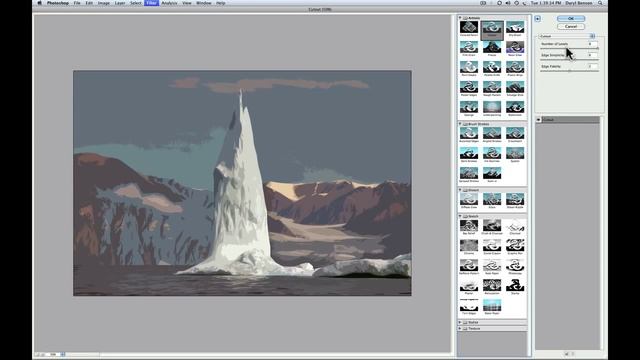Select the Ocean Ripple filter
Viewport: 640px width, 360px height.
515,200
